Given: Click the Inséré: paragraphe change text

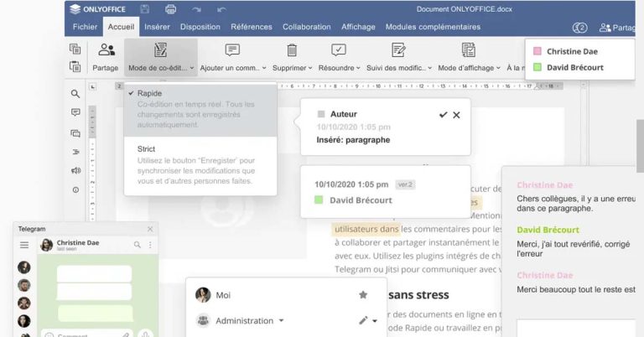Looking at the screenshot, I should [353, 140].
